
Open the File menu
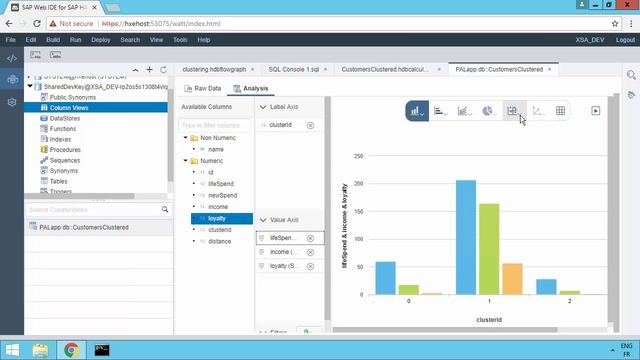(11, 40)
